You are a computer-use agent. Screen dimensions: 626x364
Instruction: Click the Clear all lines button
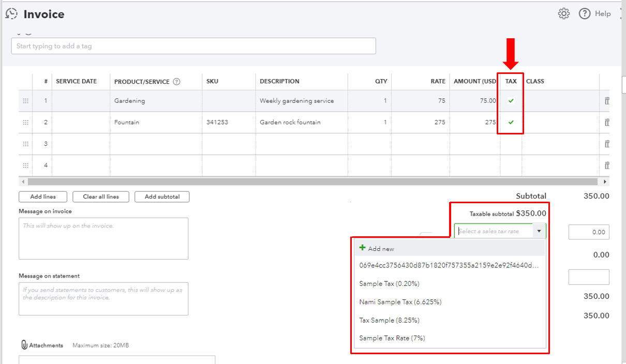pyautogui.click(x=100, y=196)
